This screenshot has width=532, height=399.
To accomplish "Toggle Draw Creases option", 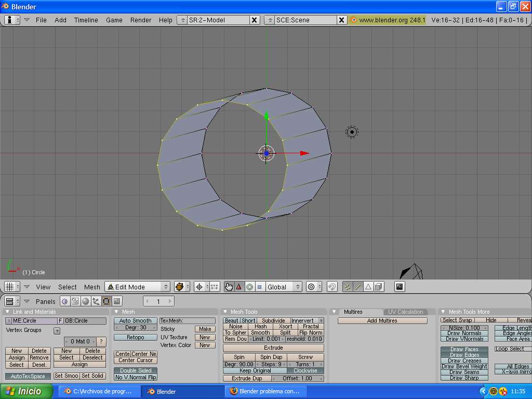I will click(x=464, y=361).
